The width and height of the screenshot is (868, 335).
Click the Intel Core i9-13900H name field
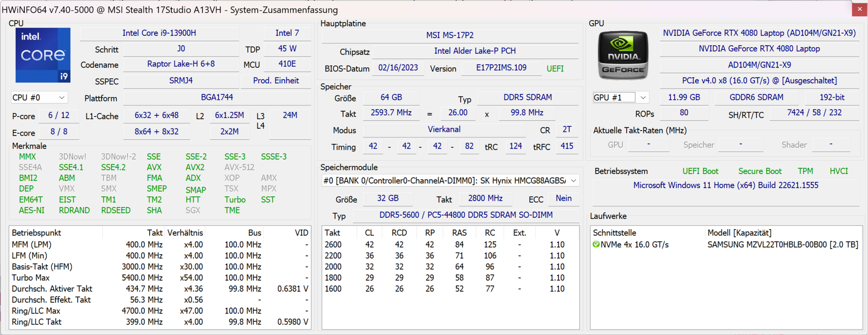159,33
